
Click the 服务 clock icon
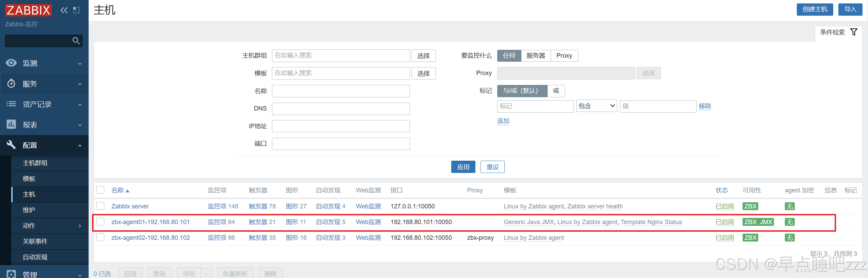click(x=11, y=84)
